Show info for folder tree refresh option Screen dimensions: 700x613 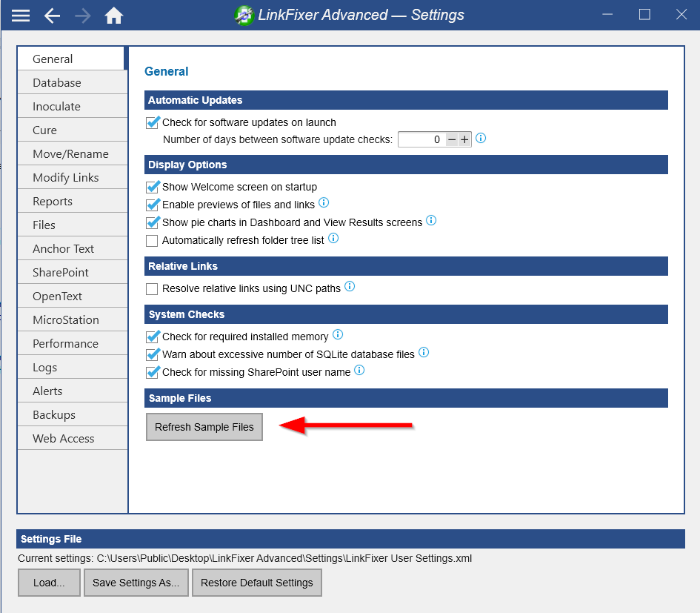pos(333,238)
